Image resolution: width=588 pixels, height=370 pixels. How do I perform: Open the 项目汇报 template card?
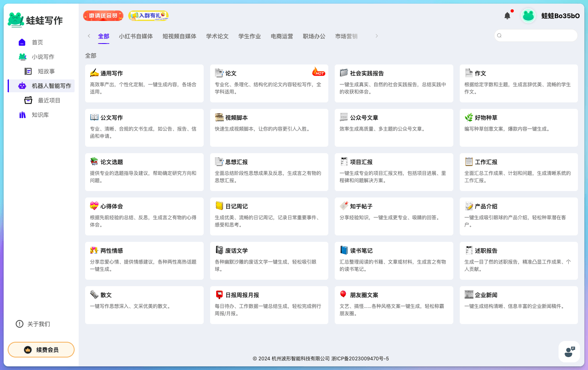click(394, 172)
